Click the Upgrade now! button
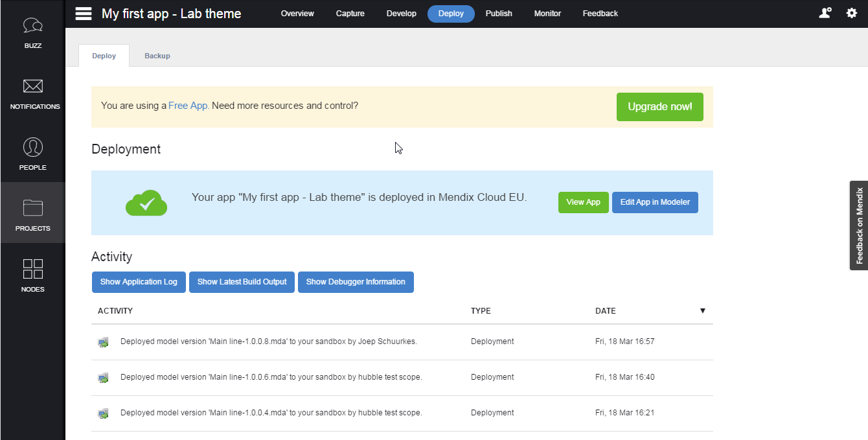Image resolution: width=868 pixels, height=440 pixels. 659,107
